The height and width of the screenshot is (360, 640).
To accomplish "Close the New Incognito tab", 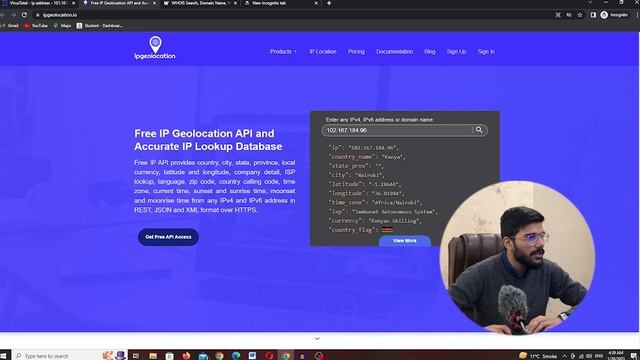I will 316,3.
